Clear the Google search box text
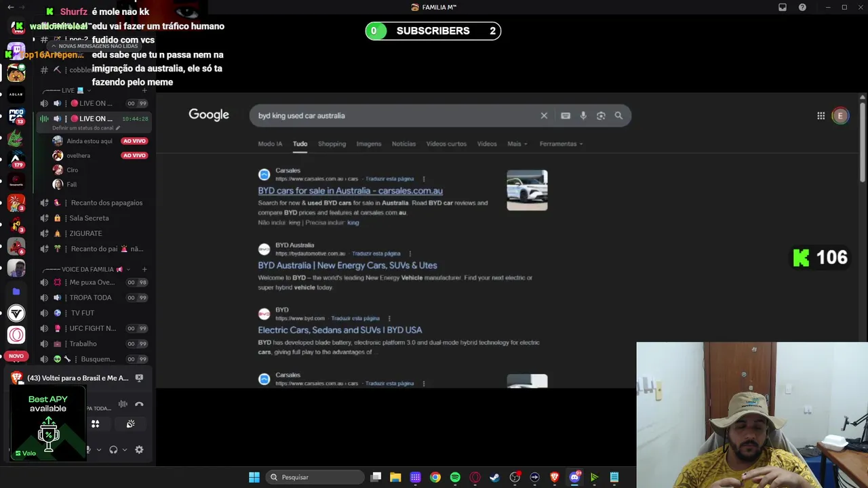This screenshot has height=488, width=868. tap(544, 116)
